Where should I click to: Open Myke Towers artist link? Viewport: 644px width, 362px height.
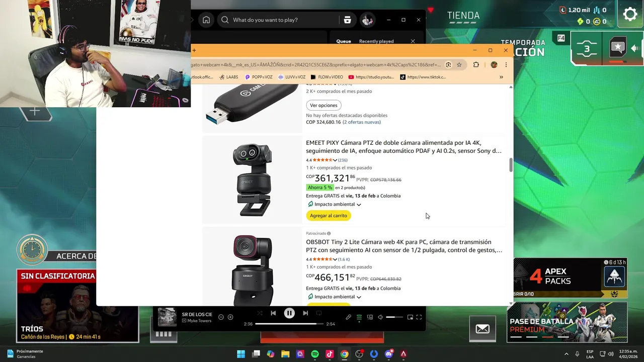point(199,321)
